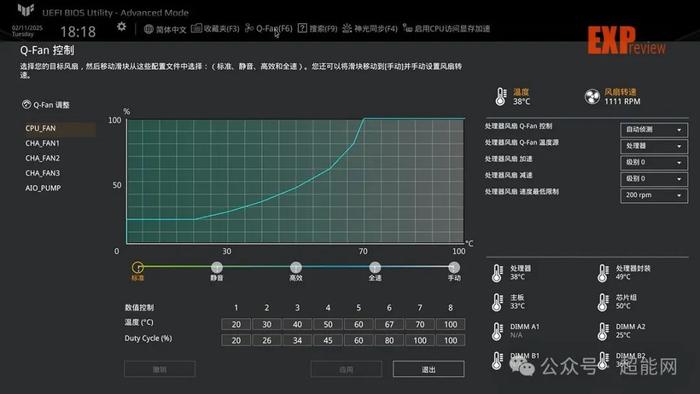Expand the 200 rpm minimum speed dropdown
The height and width of the screenshot is (394, 700).
[654, 195]
